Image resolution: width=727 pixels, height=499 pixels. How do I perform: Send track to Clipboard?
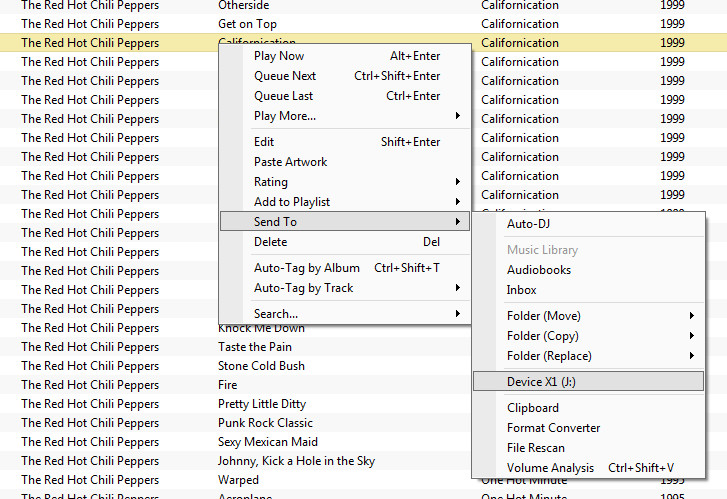coord(588,408)
